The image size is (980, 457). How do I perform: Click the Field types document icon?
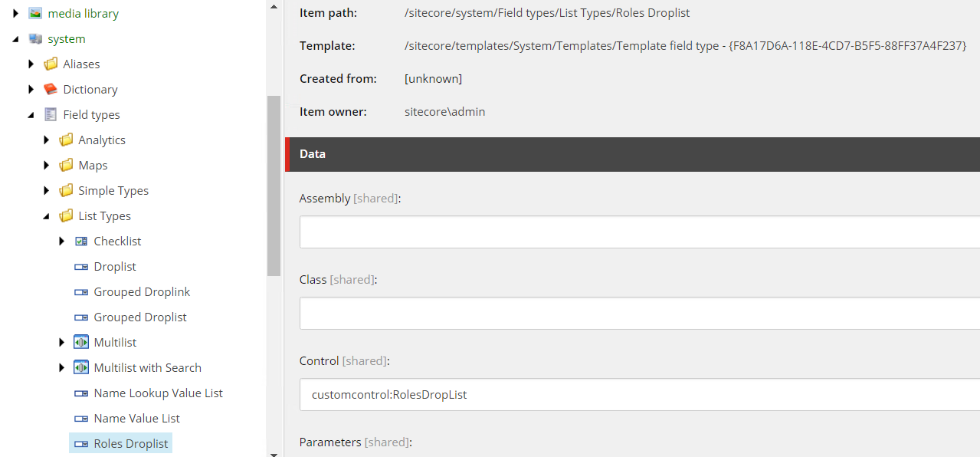click(51, 114)
